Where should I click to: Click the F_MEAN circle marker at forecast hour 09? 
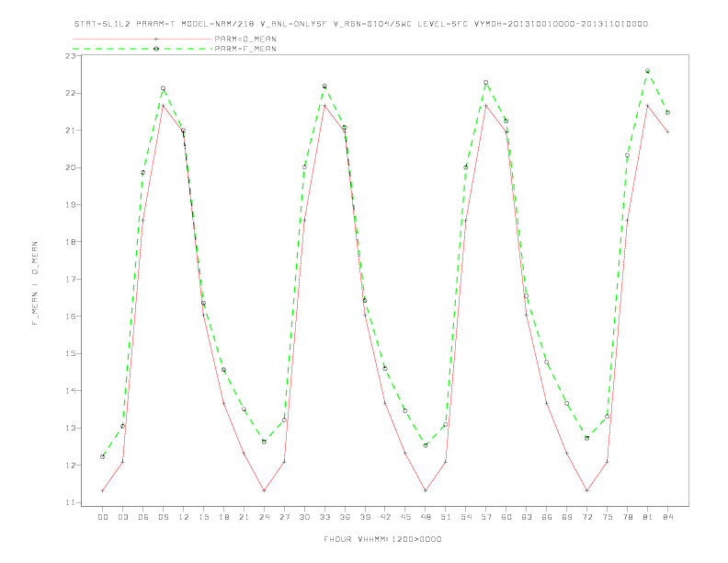click(x=163, y=88)
